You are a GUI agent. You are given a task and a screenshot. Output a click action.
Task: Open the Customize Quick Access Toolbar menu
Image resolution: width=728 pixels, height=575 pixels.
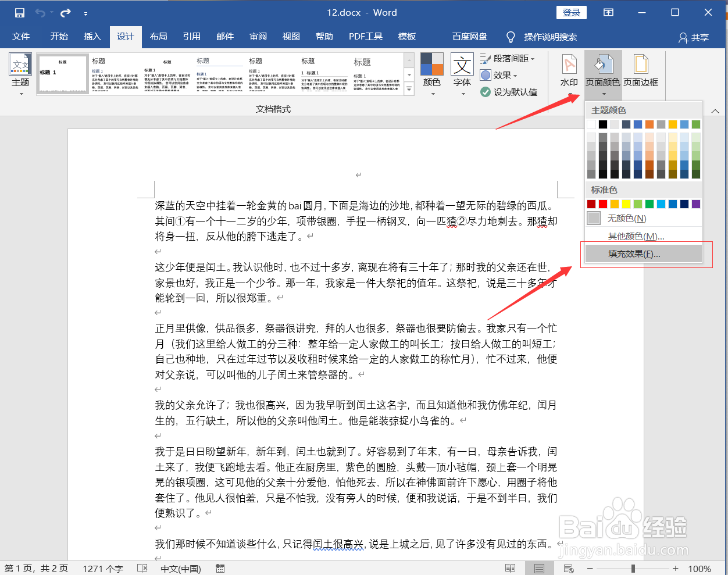[85, 13]
